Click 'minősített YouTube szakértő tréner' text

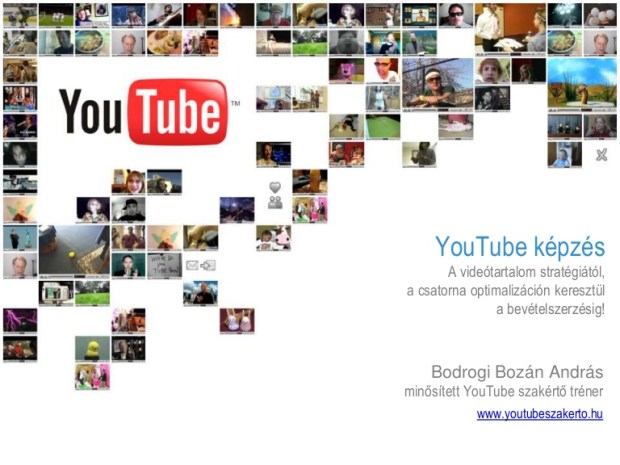504,391
